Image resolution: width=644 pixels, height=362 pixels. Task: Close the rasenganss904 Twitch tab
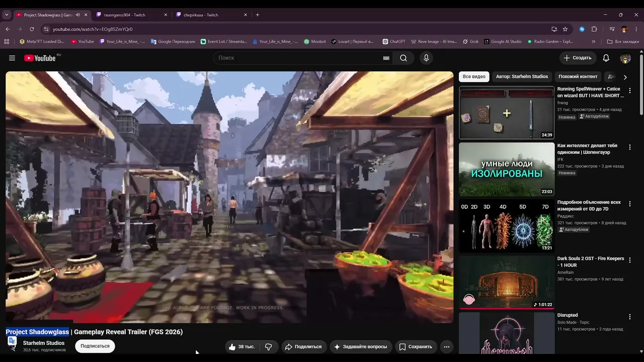166,15
